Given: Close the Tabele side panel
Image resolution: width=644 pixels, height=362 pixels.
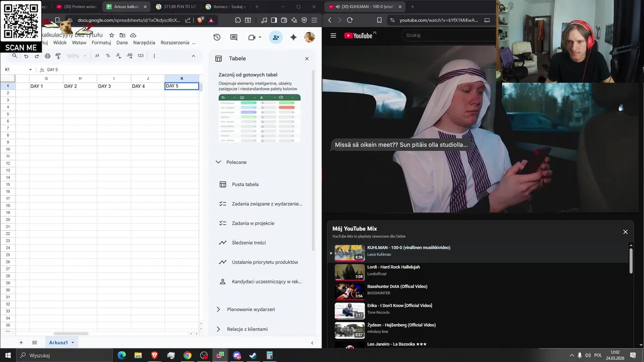Looking at the screenshot, I should click(x=307, y=59).
